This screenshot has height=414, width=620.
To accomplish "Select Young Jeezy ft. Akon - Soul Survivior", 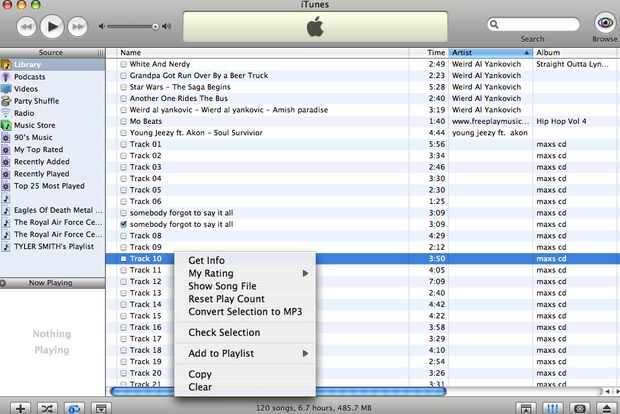I will tap(196, 133).
